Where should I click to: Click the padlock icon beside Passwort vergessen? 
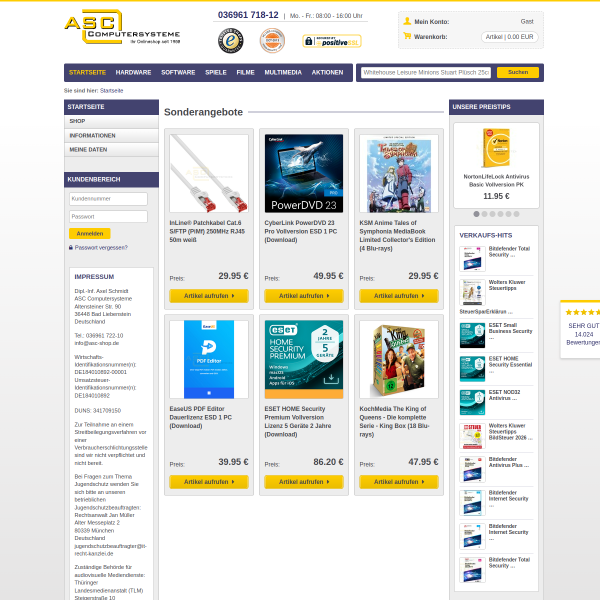click(71, 248)
